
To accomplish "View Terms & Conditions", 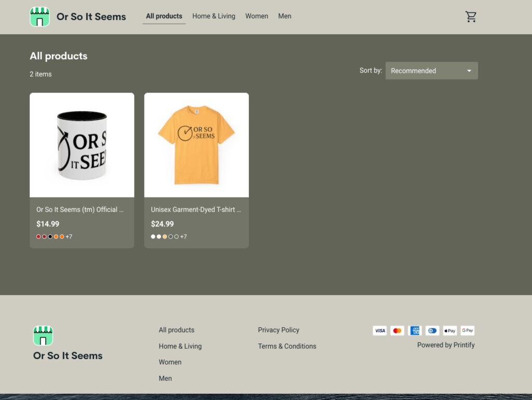I will (x=287, y=346).
